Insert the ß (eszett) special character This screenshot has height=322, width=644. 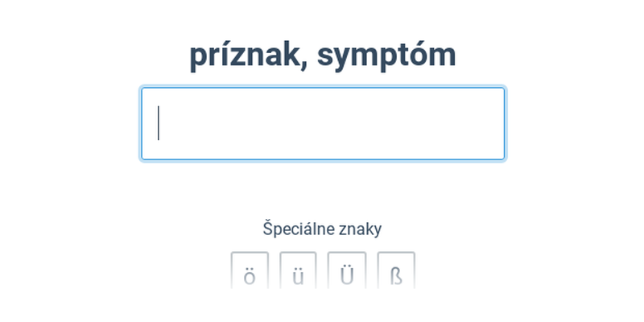(396, 271)
